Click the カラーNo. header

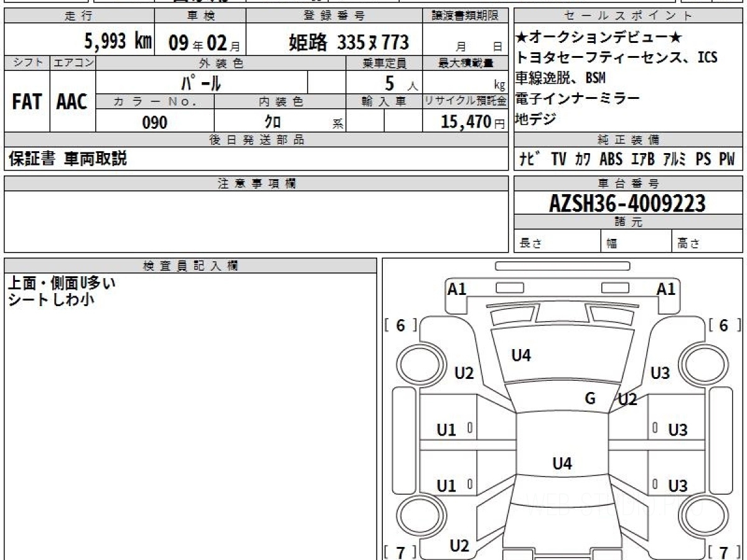pos(156,102)
